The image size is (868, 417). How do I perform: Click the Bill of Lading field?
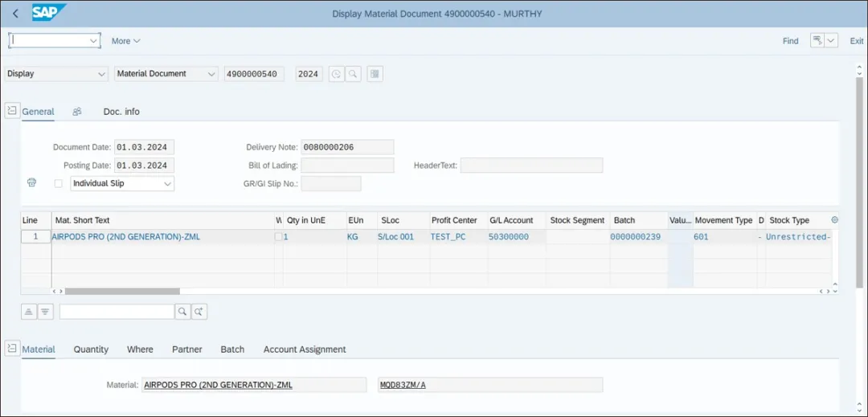pyautogui.click(x=347, y=166)
